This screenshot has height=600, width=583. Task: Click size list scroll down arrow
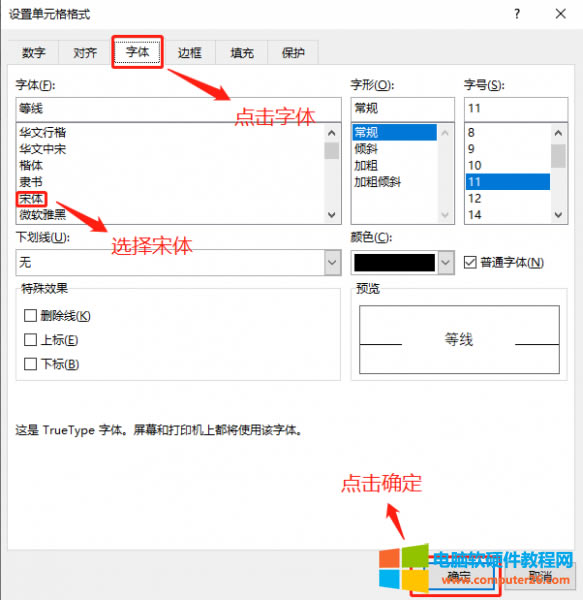(x=558, y=215)
